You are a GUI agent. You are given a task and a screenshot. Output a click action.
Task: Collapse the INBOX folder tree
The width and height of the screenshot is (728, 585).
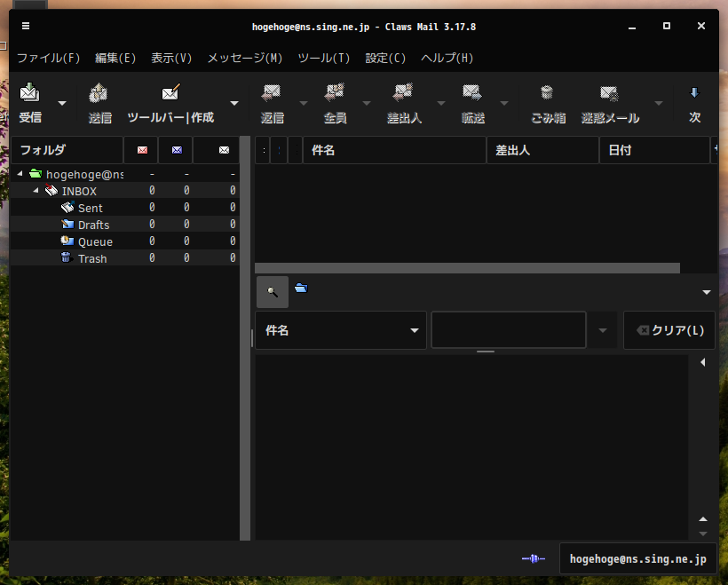tap(36, 190)
